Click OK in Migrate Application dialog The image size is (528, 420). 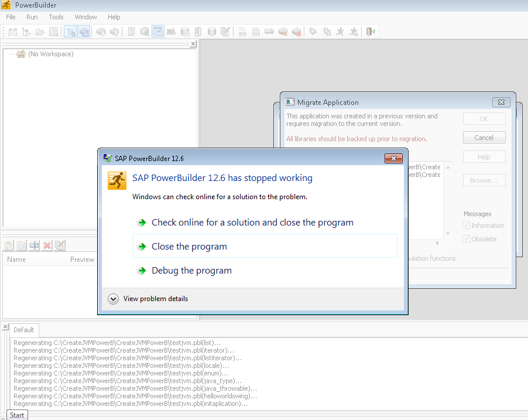point(484,119)
